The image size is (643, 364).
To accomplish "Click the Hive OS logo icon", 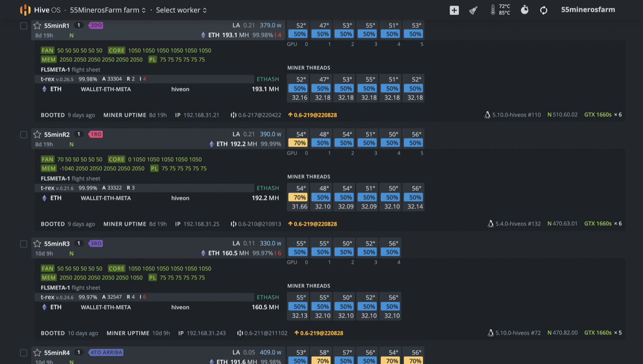I will click(25, 10).
